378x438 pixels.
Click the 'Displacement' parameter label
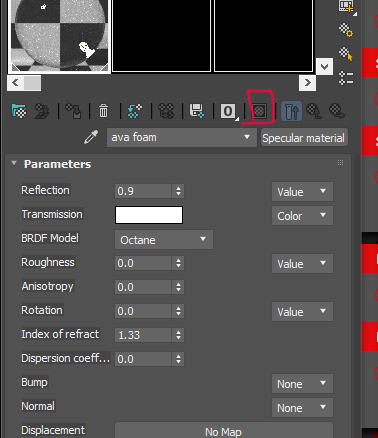click(x=53, y=430)
